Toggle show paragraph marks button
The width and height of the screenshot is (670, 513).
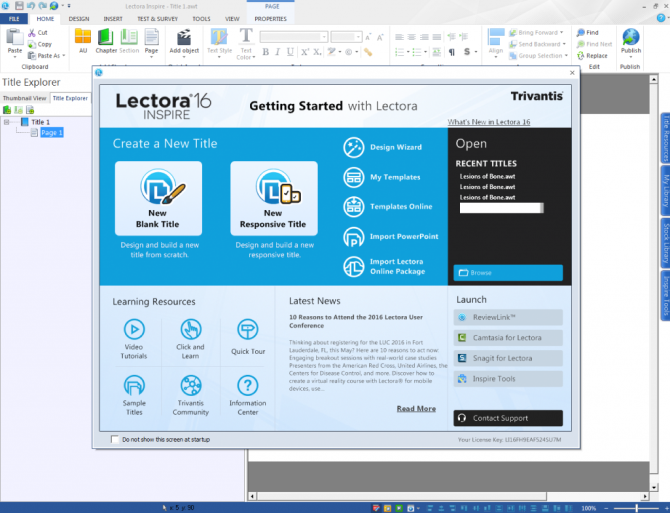coord(452,52)
